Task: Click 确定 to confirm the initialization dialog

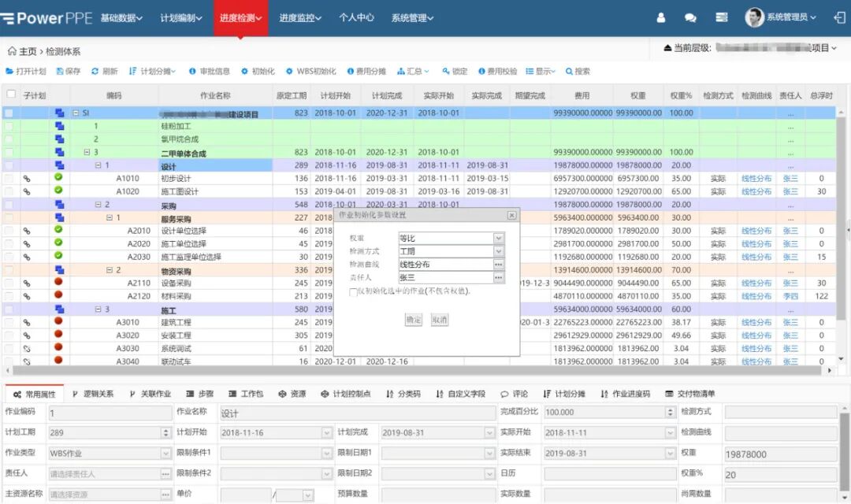Action: [x=413, y=320]
